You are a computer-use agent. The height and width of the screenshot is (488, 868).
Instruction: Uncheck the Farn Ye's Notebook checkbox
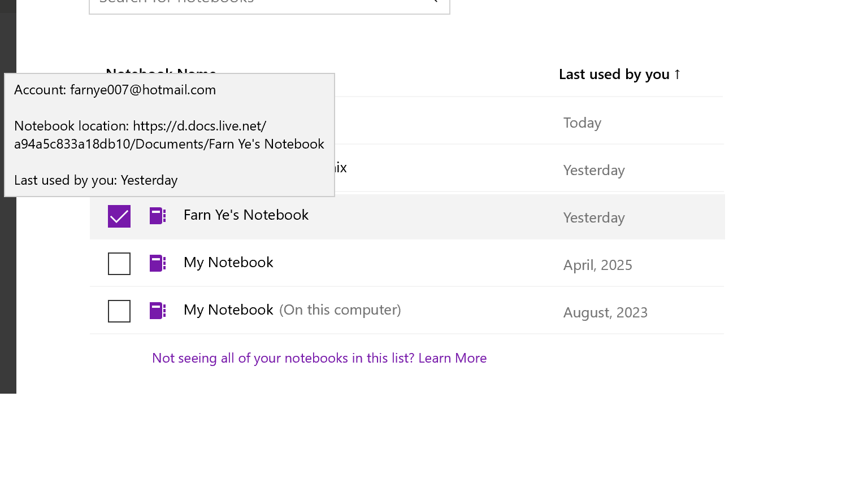(x=119, y=216)
